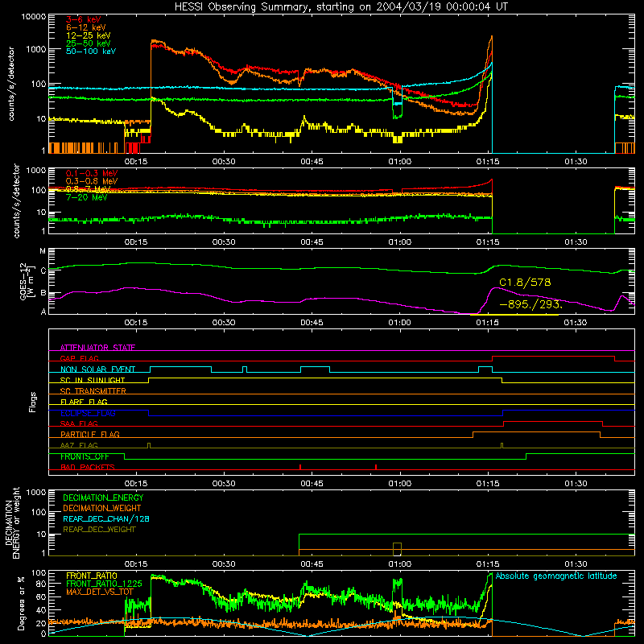Click the AAZ_FLAG label

coord(79,445)
